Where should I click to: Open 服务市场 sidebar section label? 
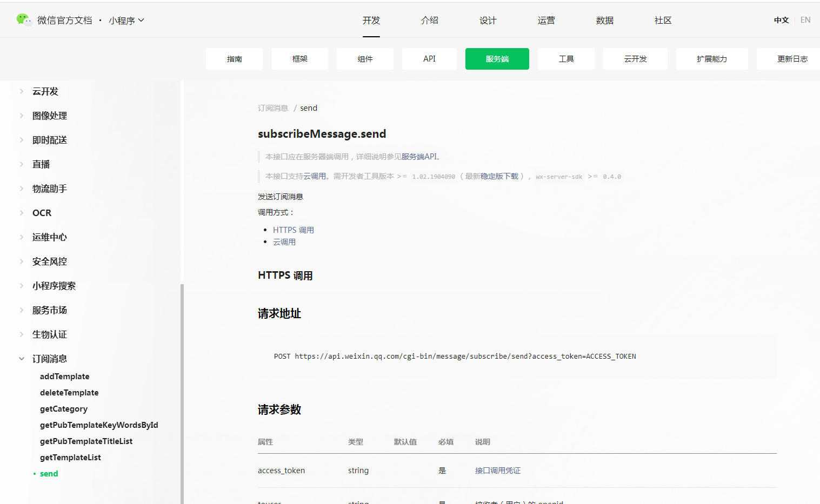tap(50, 310)
